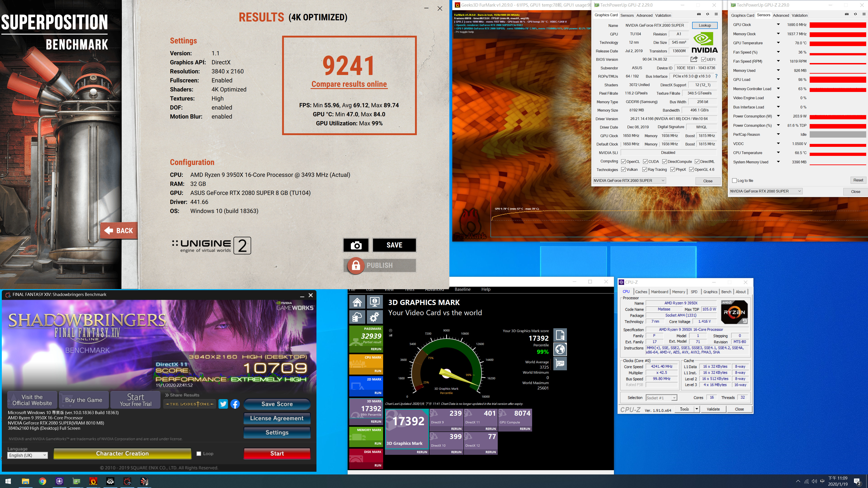The image size is (868, 488).
Task: Click GPU-Z BIOS share/export icon
Action: (x=694, y=59)
